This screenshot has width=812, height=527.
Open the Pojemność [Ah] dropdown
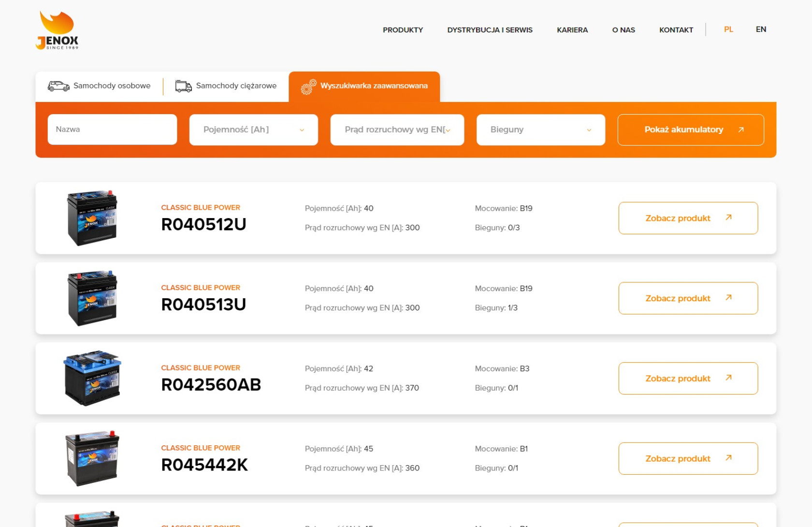(x=253, y=130)
